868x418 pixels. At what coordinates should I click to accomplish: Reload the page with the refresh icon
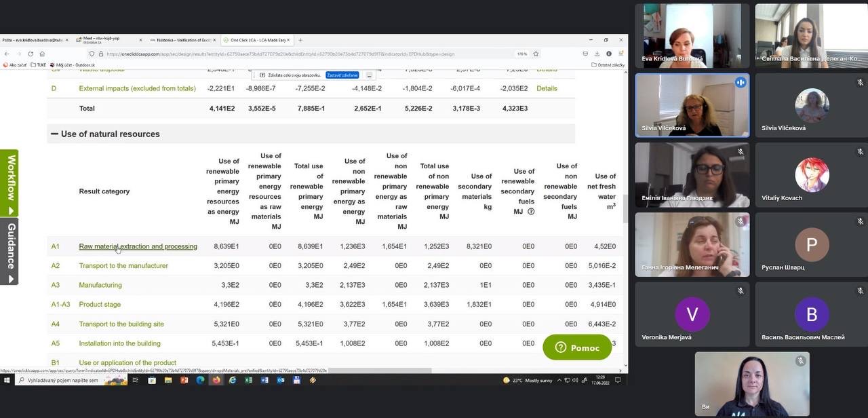(30, 54)
